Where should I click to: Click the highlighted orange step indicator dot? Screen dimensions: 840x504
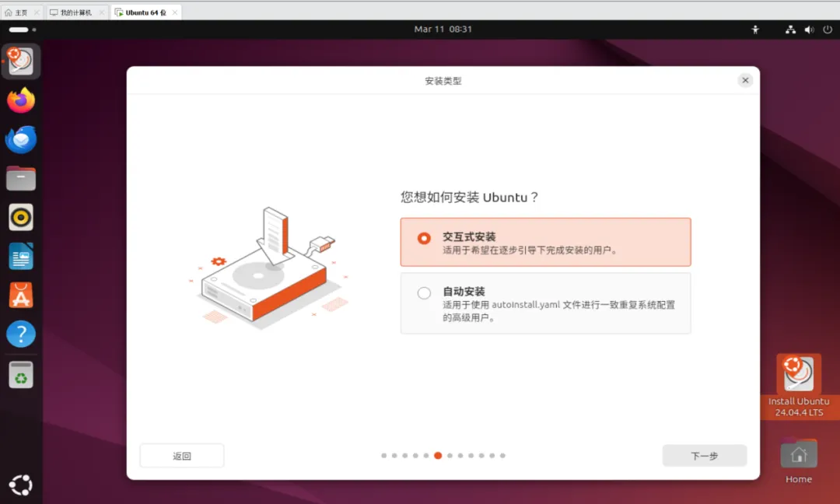point(438,456)
